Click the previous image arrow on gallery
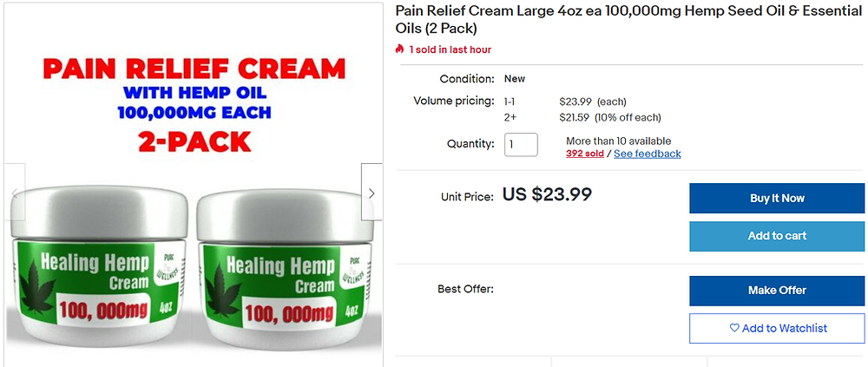The width and height of the screenshot is (868, 367). (15, 192)
